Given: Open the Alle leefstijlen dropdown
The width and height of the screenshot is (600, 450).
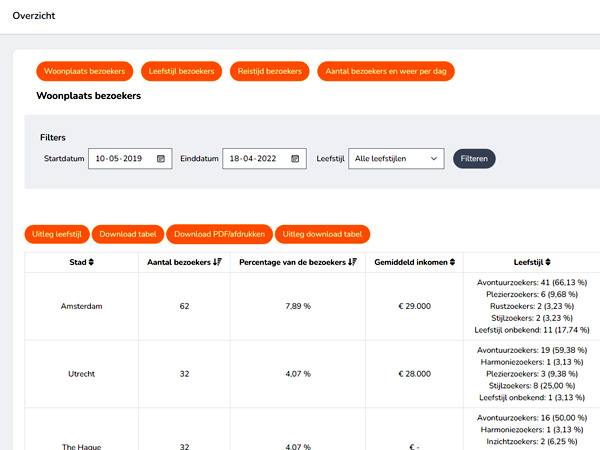Looking at the screenshot, I should (x=396, y=158).
